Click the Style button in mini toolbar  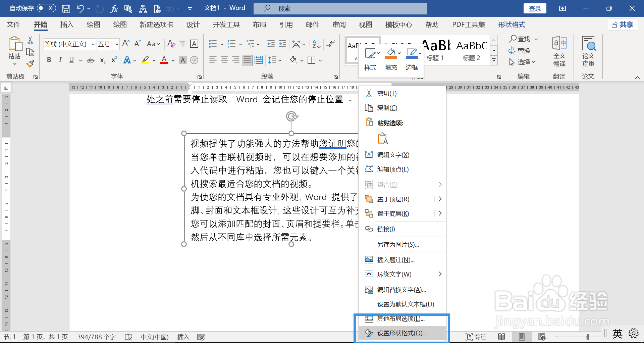[x=371, y=59]
